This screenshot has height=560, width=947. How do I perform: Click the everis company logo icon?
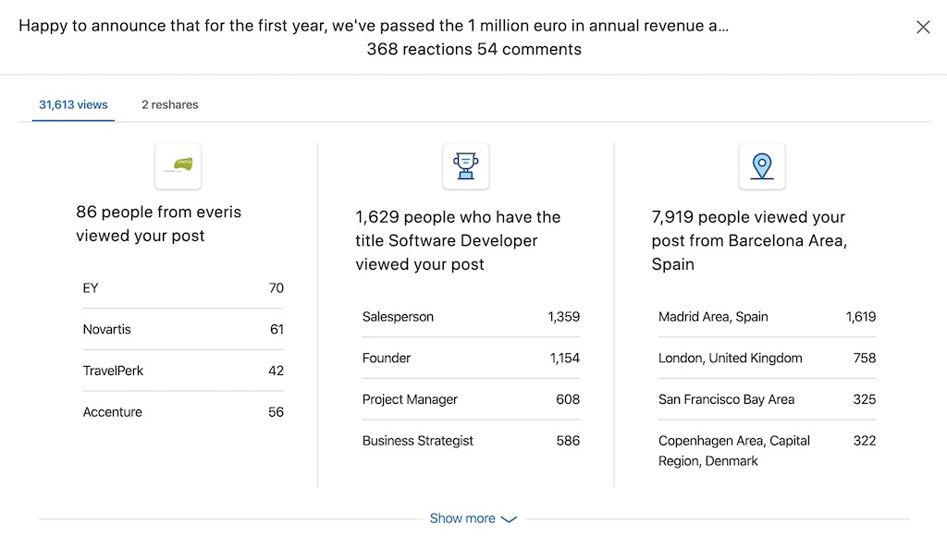[178, 166]
